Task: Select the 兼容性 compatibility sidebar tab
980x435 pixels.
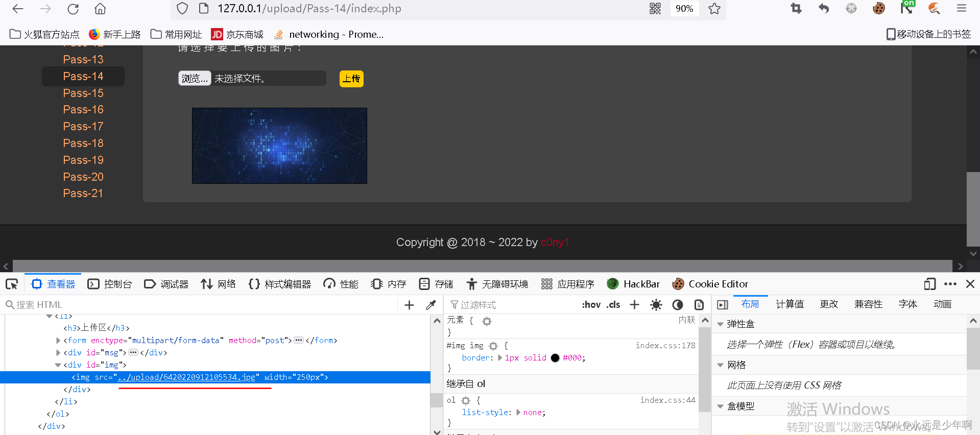Action: point(868,304)
